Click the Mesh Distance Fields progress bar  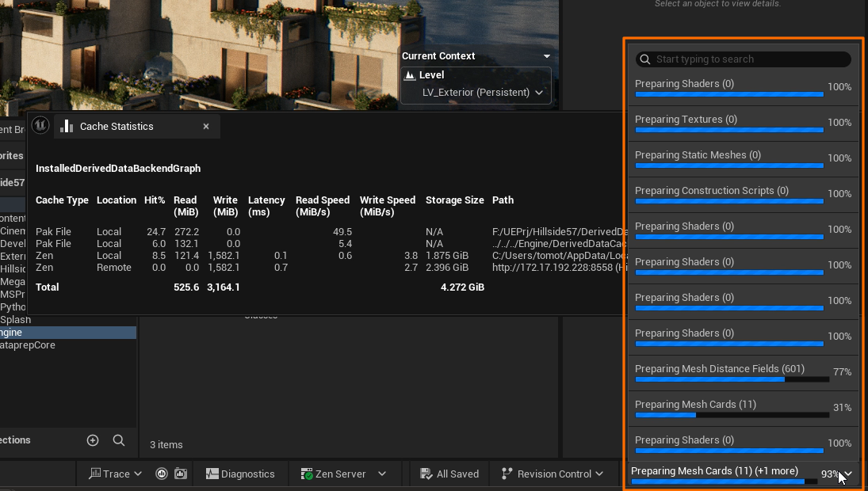pos(732,379)
